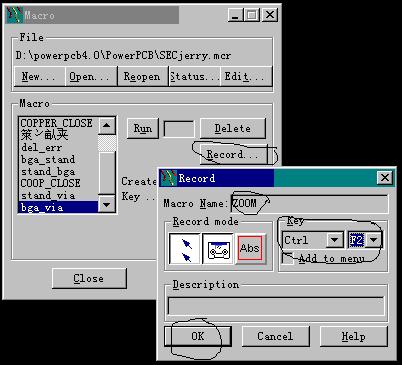Click the macro list scroll down arrow
Viewport: 402px width, 365px height.
(x=107, y=204)
